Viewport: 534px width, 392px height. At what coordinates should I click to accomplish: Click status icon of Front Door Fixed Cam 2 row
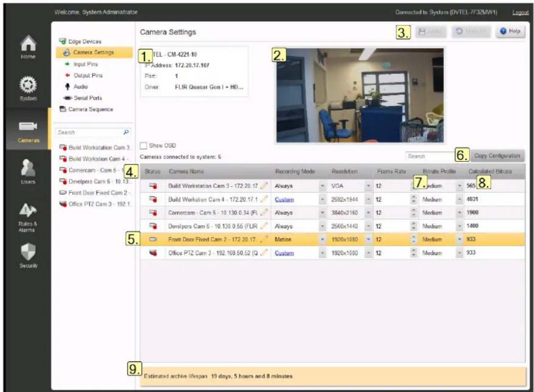(153, 240)
